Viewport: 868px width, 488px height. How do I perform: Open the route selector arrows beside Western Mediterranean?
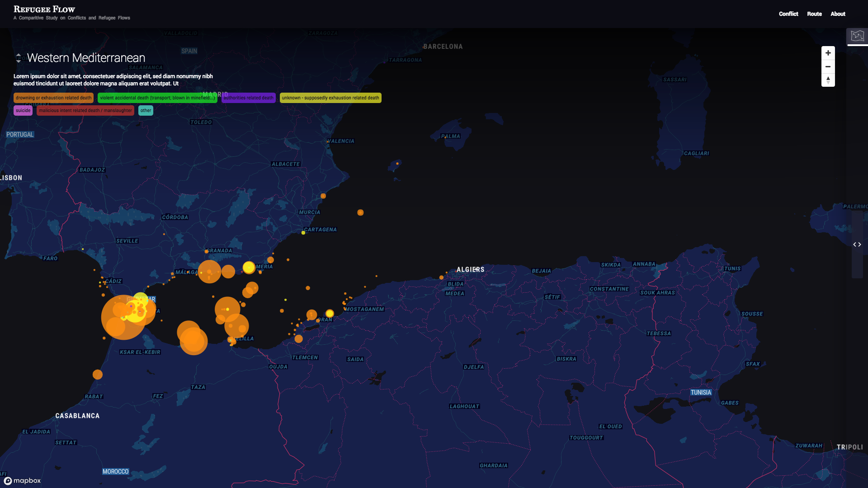[19, 58]
